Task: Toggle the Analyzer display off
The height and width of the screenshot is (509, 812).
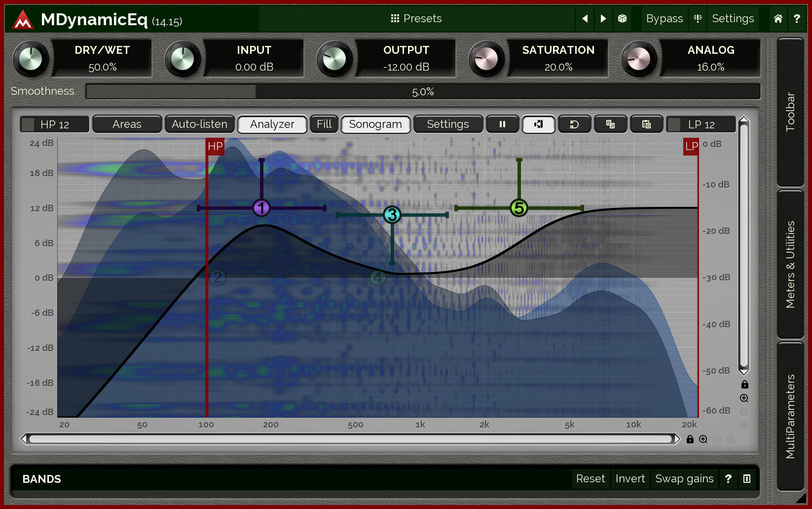Action: point(272,124)
